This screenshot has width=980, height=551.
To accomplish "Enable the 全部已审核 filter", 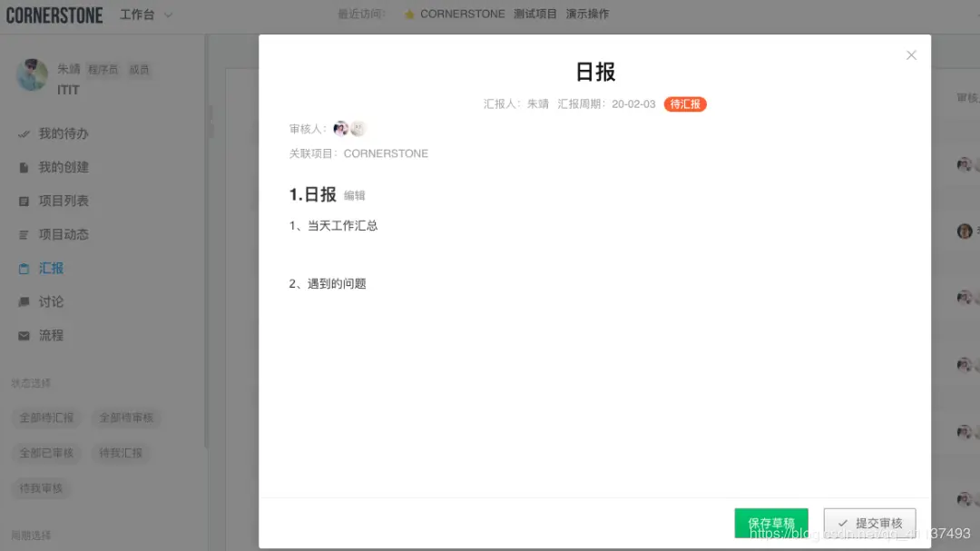I will (x=45, y=453).
